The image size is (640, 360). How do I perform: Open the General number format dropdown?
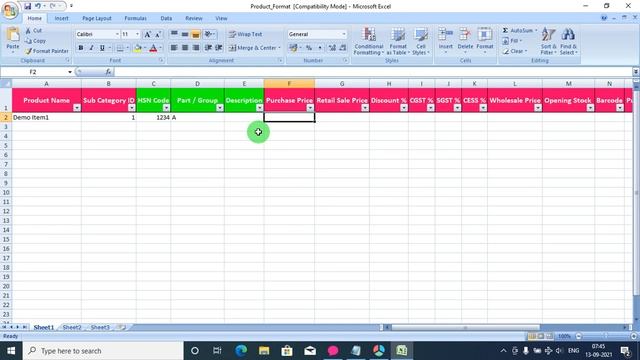(x=344, y=34)
